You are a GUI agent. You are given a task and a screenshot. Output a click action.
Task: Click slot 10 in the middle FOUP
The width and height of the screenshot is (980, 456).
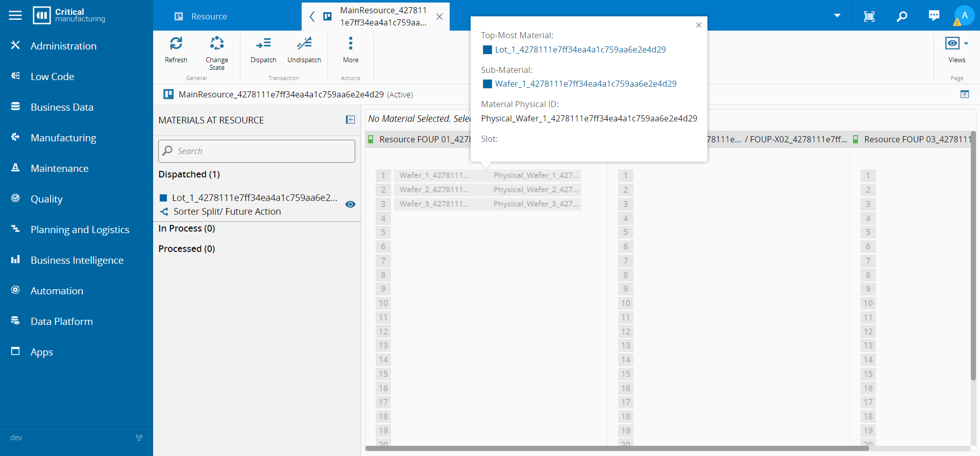pyautogui.click(x=626, y=303)
